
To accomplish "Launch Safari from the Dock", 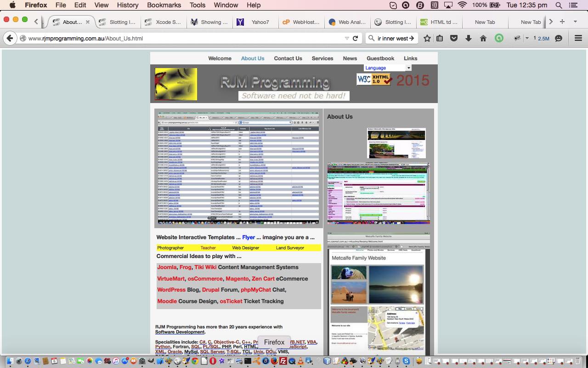I will click(x=27, y=362).
